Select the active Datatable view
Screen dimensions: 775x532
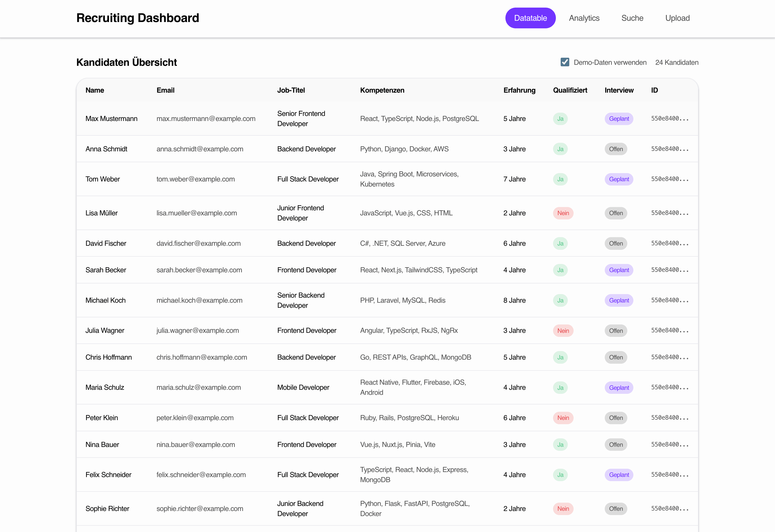pos(531,18)
